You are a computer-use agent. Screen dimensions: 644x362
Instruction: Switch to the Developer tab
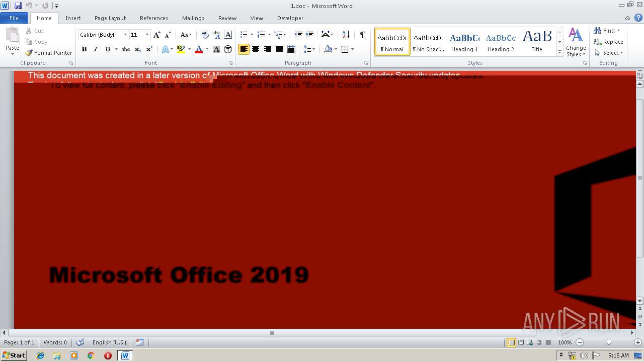pyautogui.click(x=290, y=18)
